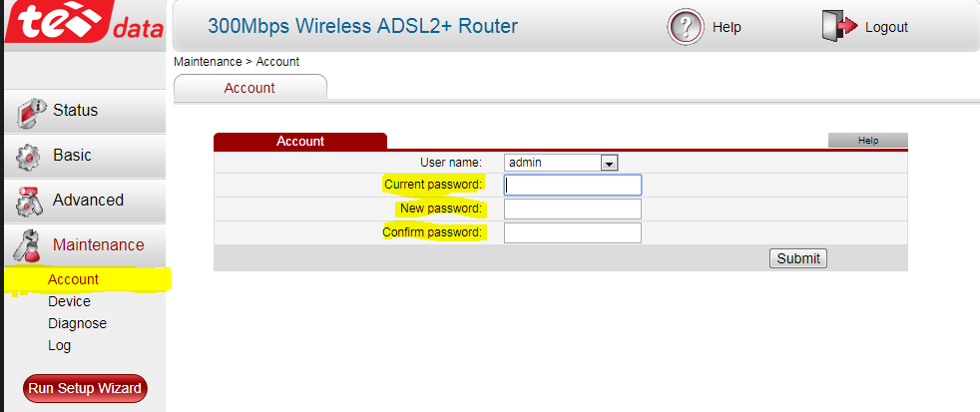Open the Device submenu item
The width and height of the screenshot is (980, 412).
69,301
